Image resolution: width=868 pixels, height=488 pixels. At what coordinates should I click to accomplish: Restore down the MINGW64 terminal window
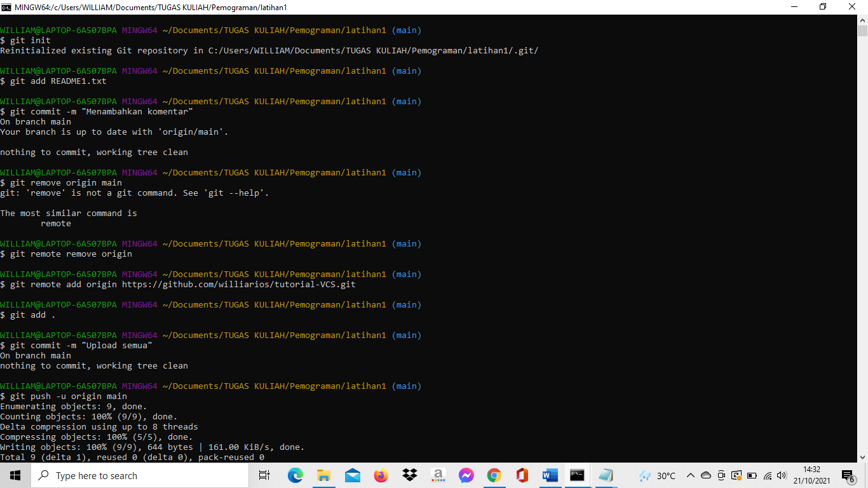tap(823, 7)
